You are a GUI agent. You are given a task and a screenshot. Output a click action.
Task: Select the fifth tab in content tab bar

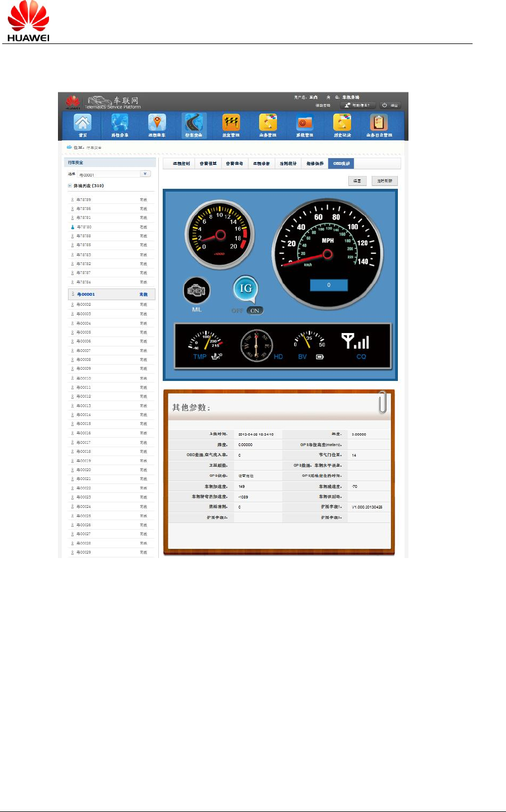click(288, 164)
